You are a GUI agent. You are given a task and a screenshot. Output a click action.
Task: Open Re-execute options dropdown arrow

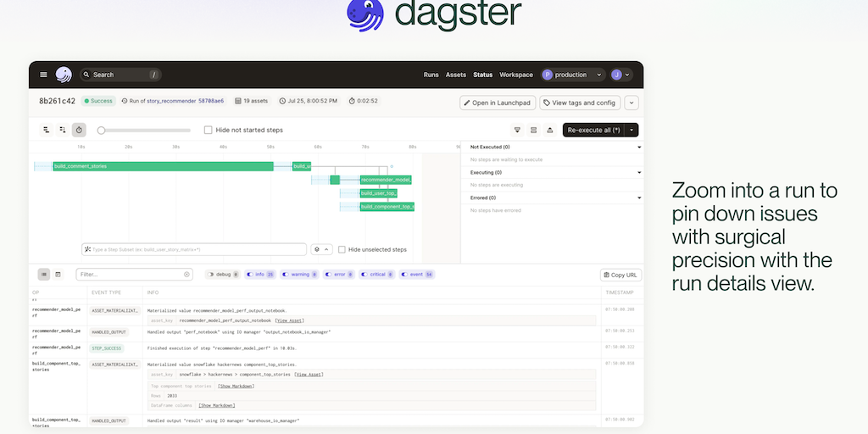[x=632, y=130]
